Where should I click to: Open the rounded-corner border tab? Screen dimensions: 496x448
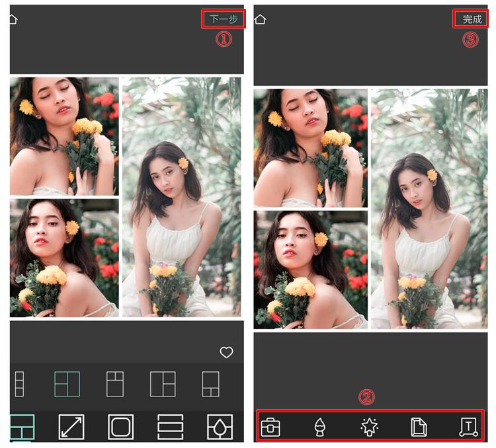click(121, 427)
